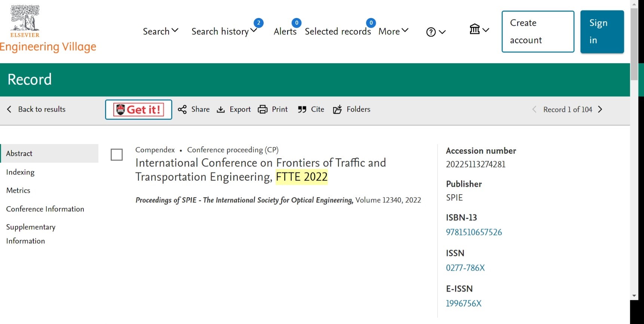Screen dimensions: 644x324
Task: Switch to the Indexing tab
Action: (20, 172)
